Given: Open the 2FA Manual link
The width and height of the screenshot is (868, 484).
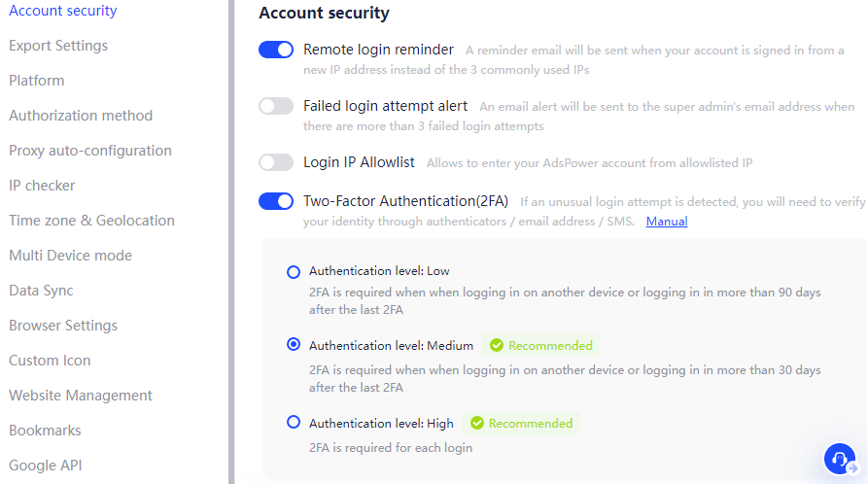Looking at the screenshot, I should [667, 222].
